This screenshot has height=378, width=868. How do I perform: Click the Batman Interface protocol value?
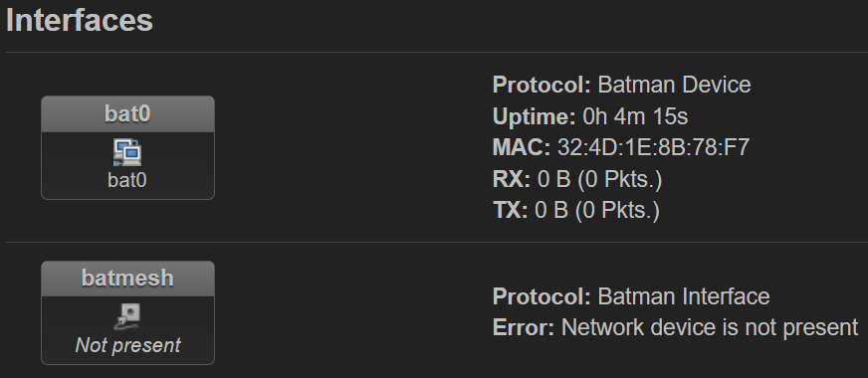(x=684, y=297)
